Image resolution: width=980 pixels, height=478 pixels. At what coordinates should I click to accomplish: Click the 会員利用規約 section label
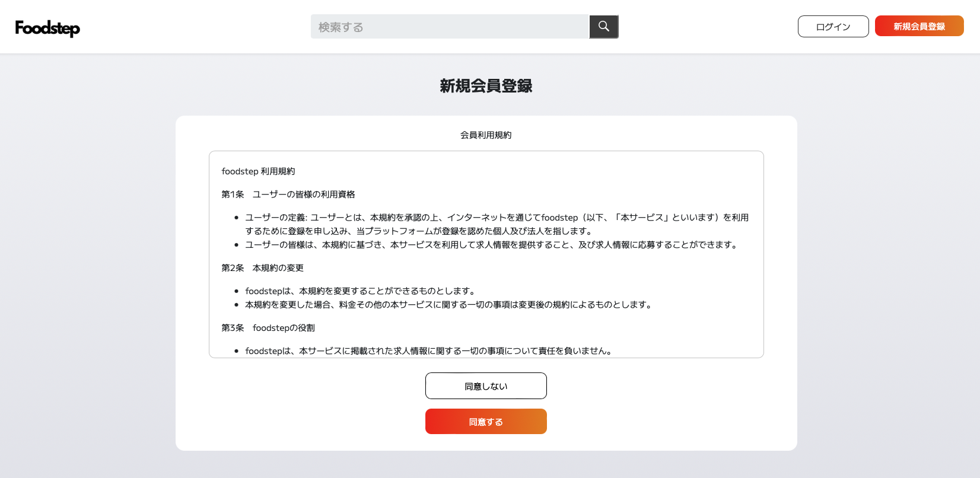486,135
